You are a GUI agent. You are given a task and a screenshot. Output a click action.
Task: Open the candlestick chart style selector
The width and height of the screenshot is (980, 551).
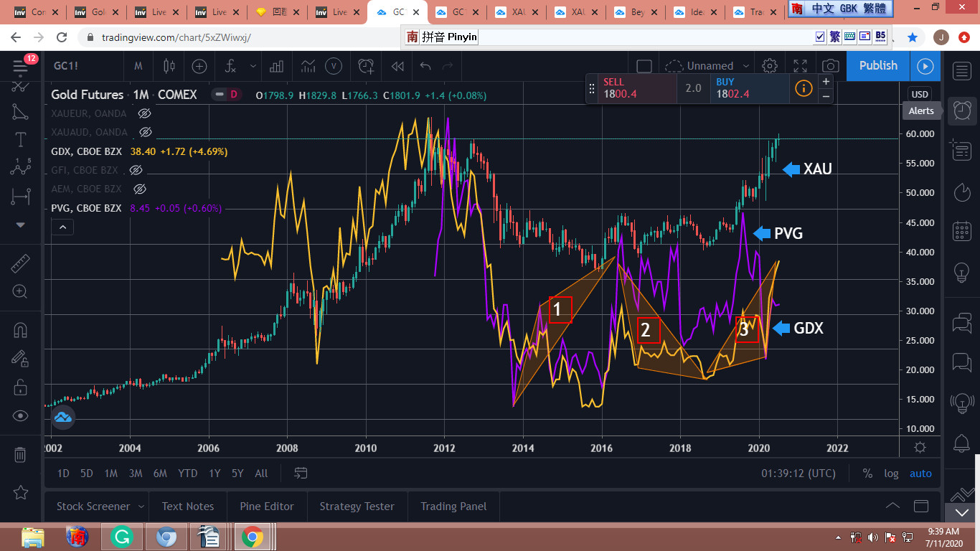click(169, 66)
